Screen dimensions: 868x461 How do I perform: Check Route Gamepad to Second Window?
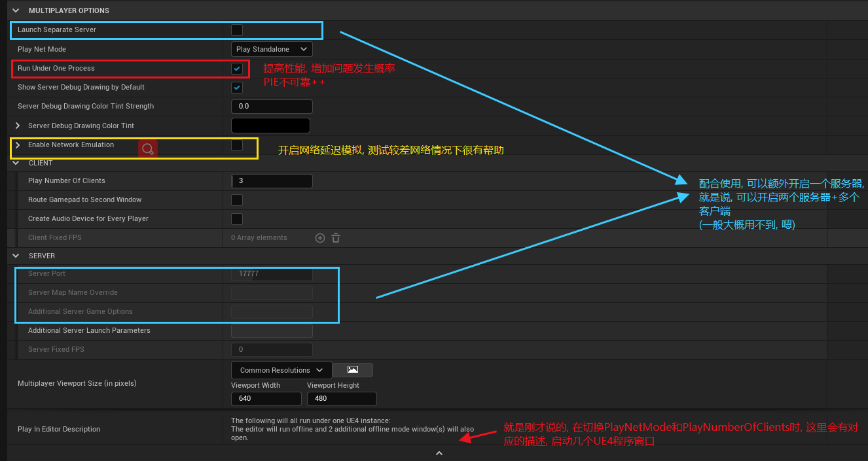(236, 199)
